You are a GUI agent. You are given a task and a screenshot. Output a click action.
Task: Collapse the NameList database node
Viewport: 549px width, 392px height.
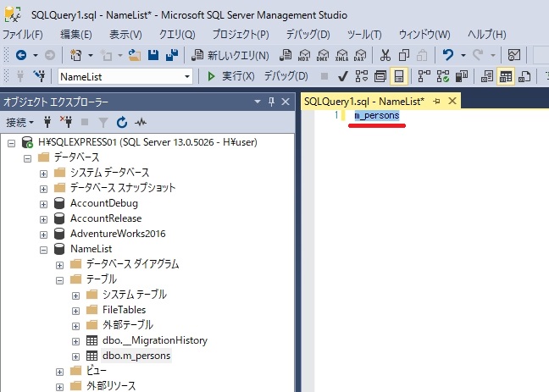point(43,250)
